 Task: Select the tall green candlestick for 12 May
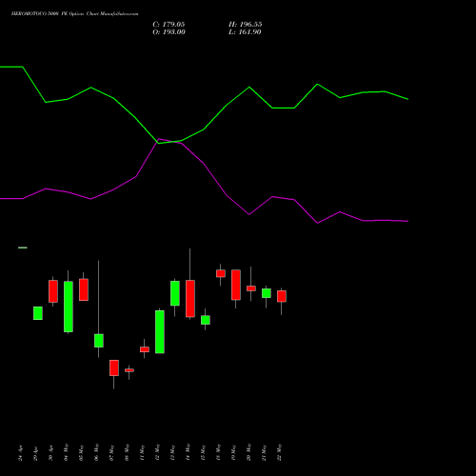pos(160,331)
